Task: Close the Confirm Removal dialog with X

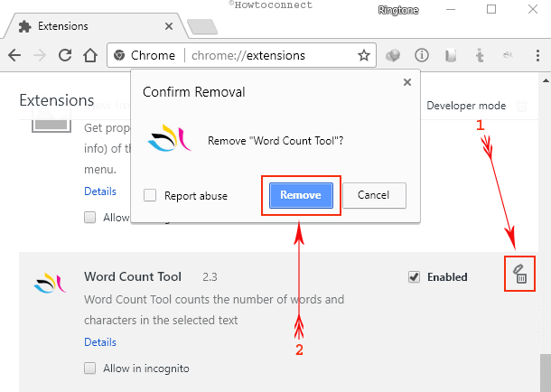Action: click(406, 83)
